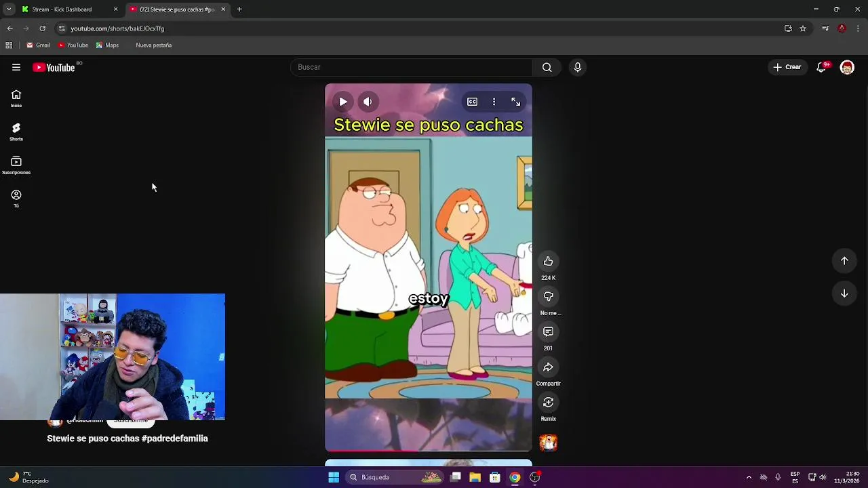This screenshot has height=488, width=868.
Task: Open YouTube notifications bell
Action: (x=822, y=67)
